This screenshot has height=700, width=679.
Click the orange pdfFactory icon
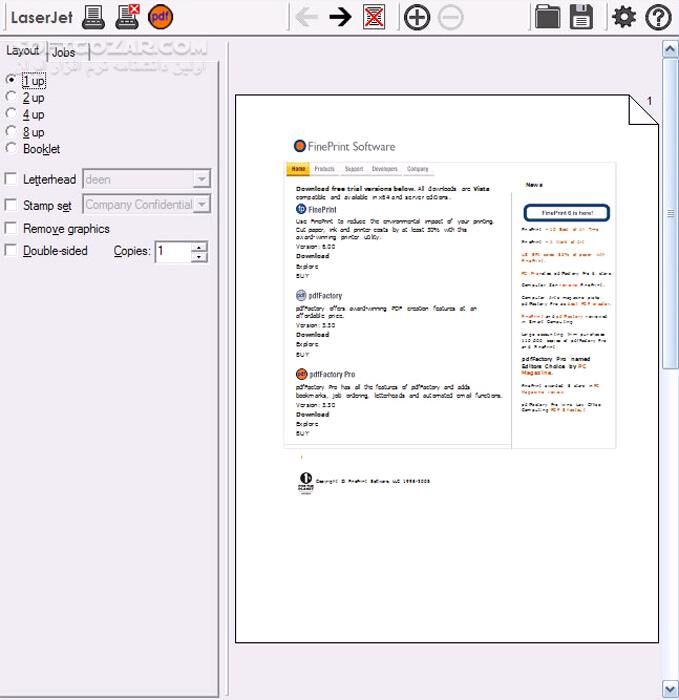tap(160, 16)
